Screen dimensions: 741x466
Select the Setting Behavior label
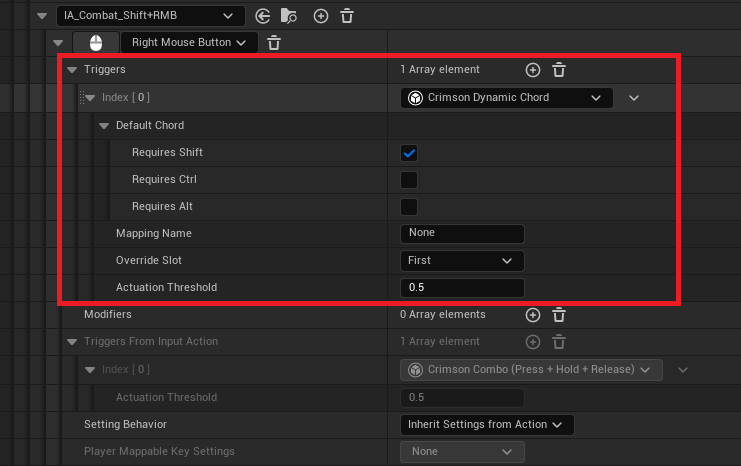[125, 424]
